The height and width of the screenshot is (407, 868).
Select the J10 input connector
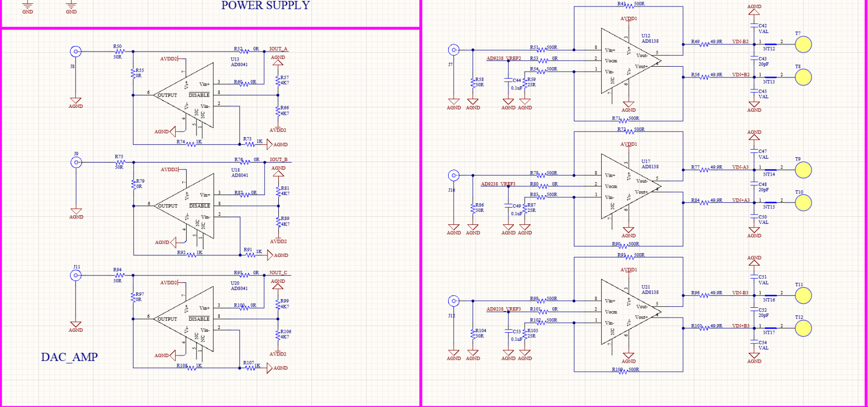tap(454, 176)
